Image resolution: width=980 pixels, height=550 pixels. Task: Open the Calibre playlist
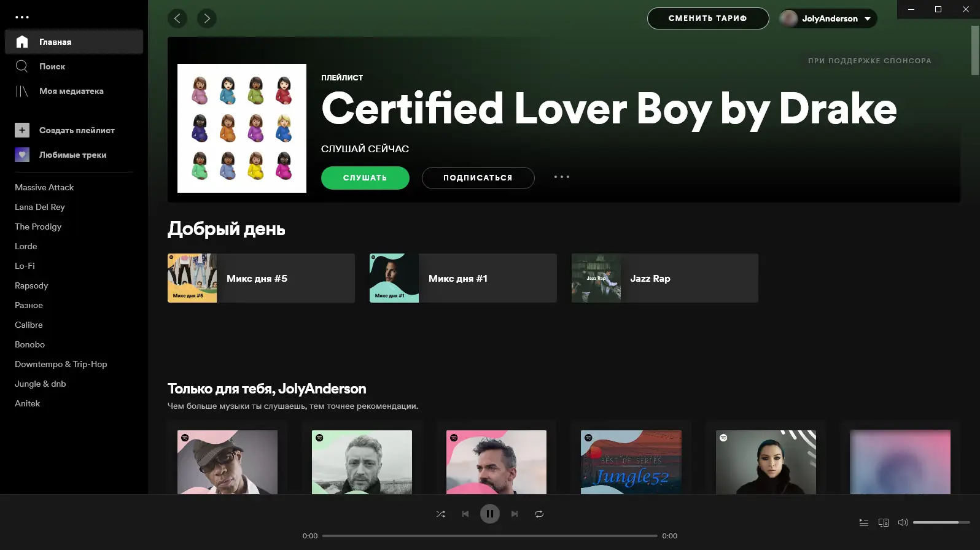(x=29, y=325)
